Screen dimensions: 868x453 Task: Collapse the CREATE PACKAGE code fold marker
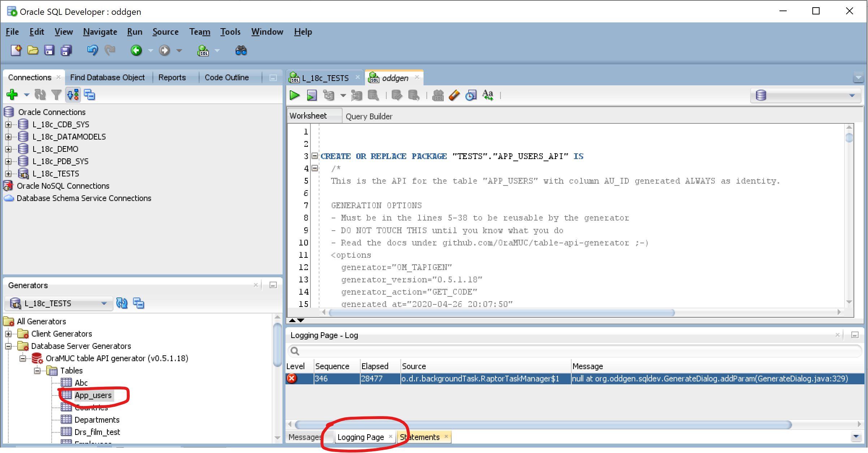[x=315, y=156]
